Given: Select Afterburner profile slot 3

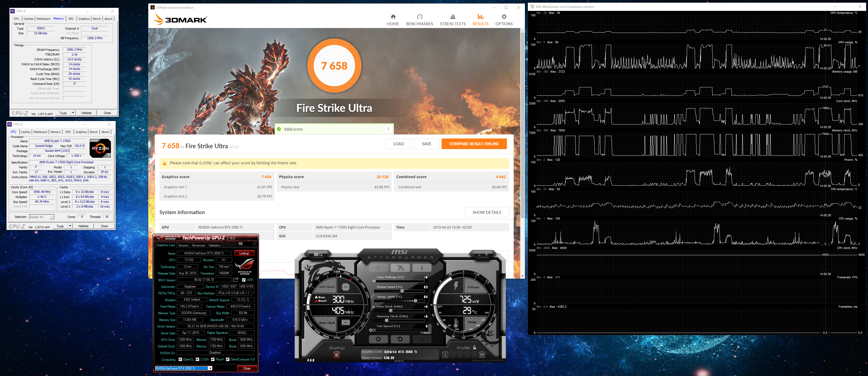Looking at the screenshot, I should [460, 355].
